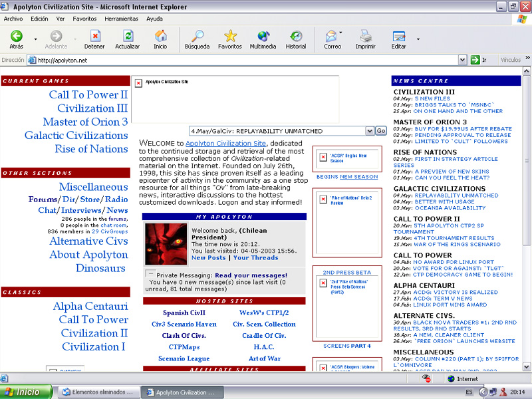Open the Herramientas menu
Screen dimensions: 532x399
pos(121,19)
